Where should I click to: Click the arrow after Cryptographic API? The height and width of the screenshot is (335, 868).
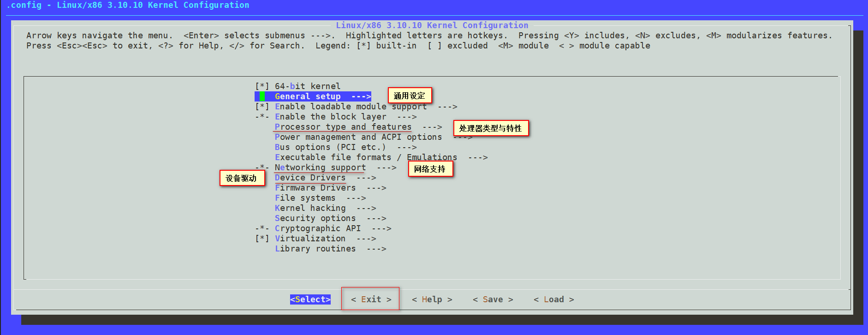[381, 228]
